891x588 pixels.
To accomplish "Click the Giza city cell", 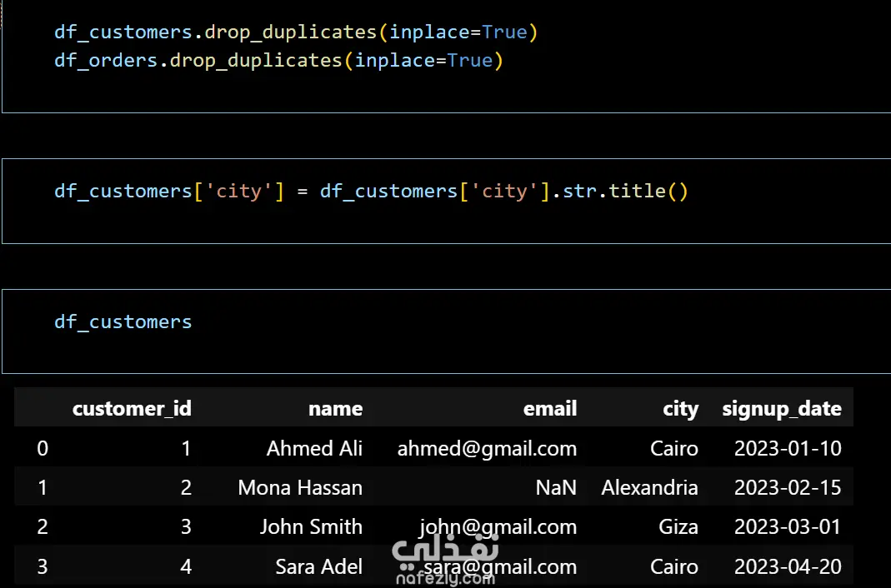I will [678, 526].
